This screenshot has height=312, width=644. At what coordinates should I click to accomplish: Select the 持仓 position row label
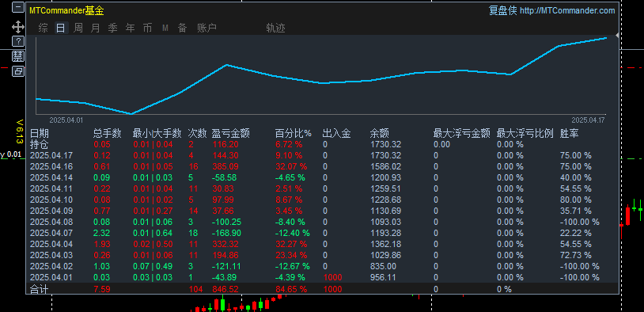pos(40,144)
